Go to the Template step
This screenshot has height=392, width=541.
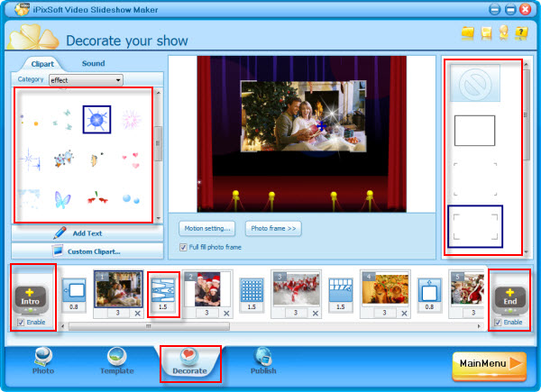(x=117, y=361)
